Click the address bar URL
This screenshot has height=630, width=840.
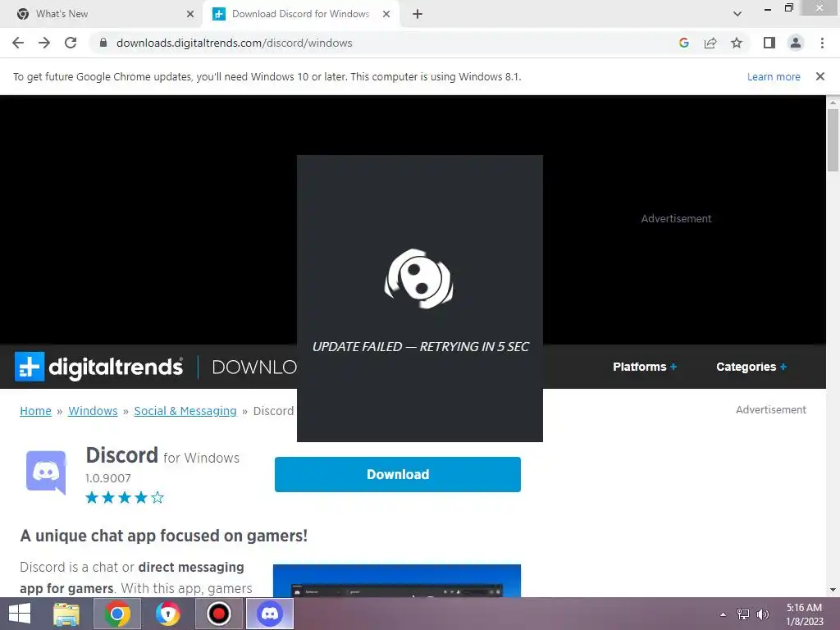tap(234, 43)
